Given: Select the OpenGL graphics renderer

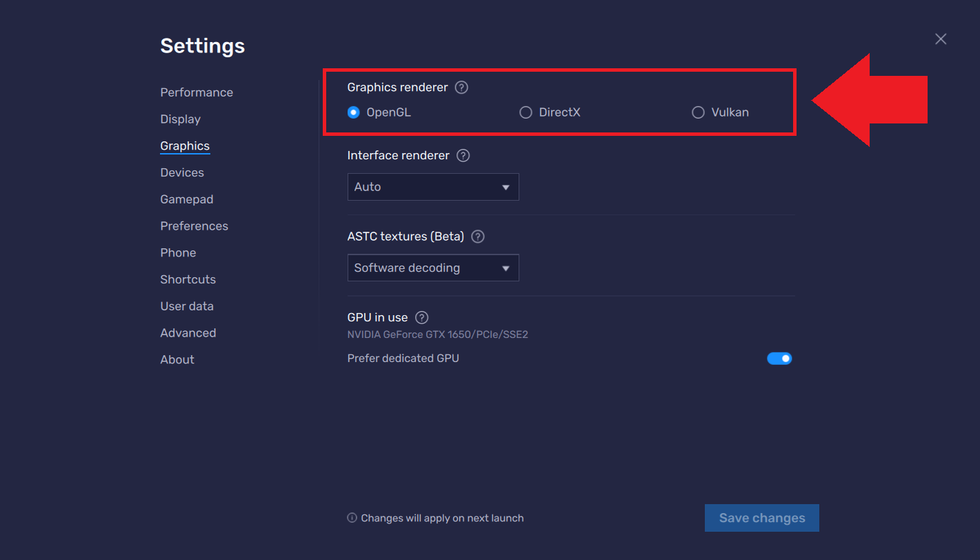Looking at the screenshot, I should point(353,112).
